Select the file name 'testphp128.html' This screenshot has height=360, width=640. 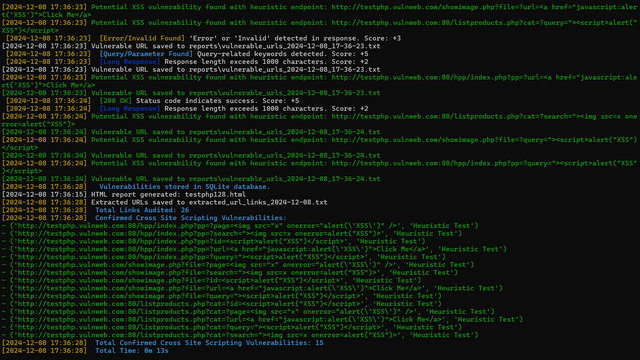tap(215, 194)
